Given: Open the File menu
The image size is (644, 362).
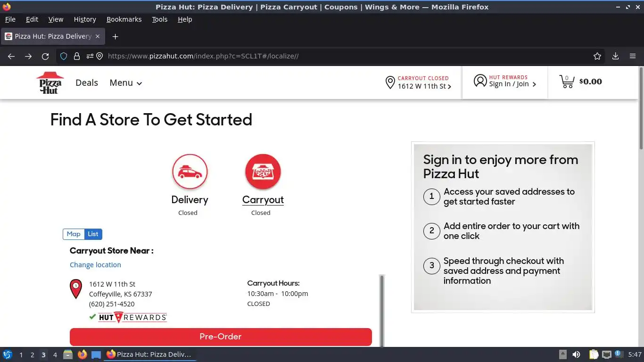Looking at the screenshot, I should (x=10, y=19).
